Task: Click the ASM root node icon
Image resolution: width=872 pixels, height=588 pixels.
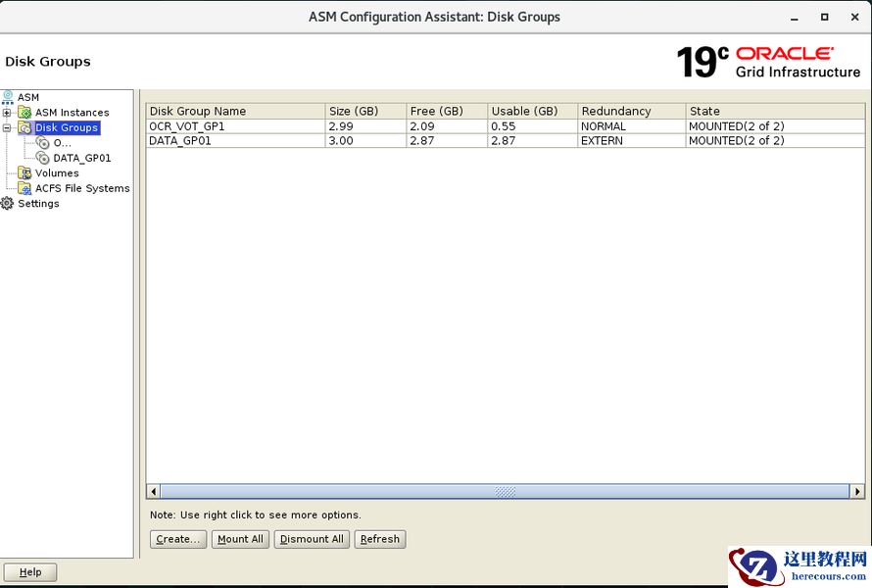Action: tap(8, 97)
